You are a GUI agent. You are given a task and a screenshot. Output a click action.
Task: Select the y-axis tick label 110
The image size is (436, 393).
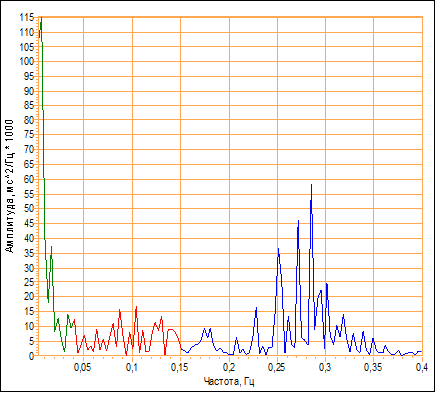27,32
